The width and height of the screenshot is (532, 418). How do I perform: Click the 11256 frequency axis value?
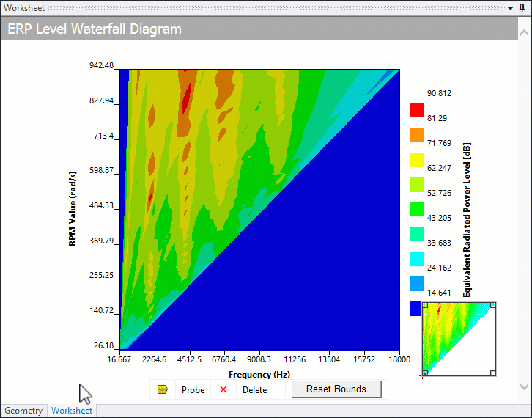[295, 359]
